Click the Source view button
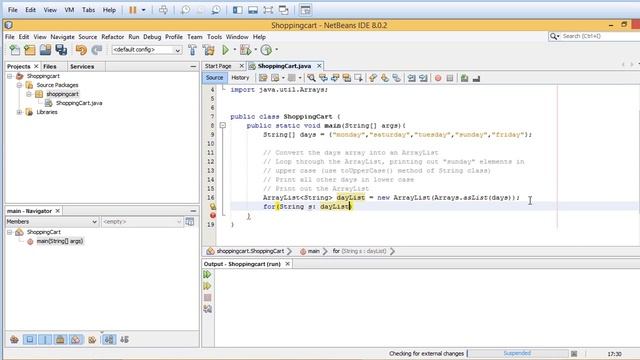The height and width of the screenshot is (360, 640). 214,78
